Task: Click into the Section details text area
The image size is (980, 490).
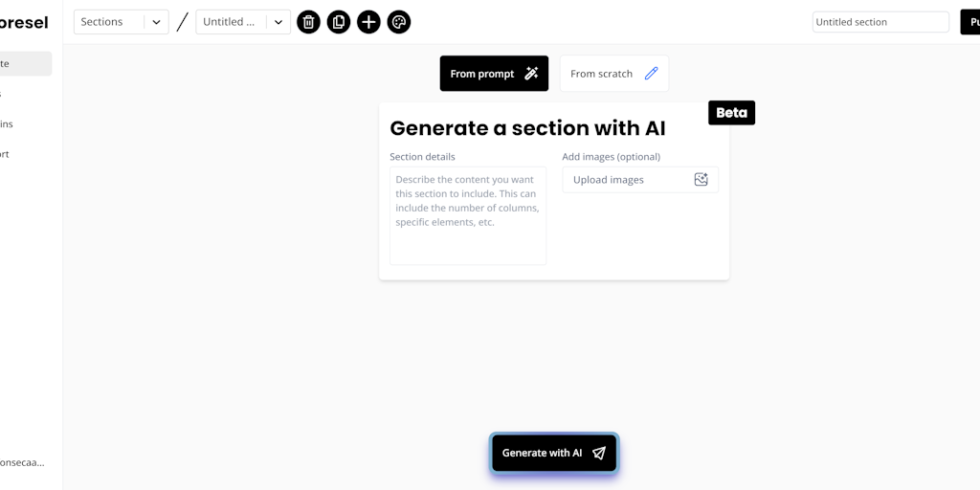Action: 467,215
